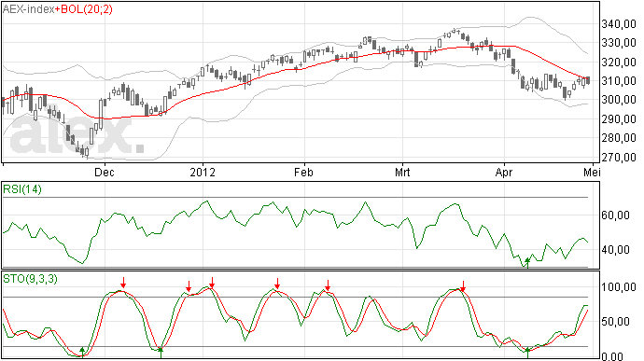This screenshot has width=644, height=361.
Task: Select the 40,00 RSI axis value
Action: [x=615, y=250]
